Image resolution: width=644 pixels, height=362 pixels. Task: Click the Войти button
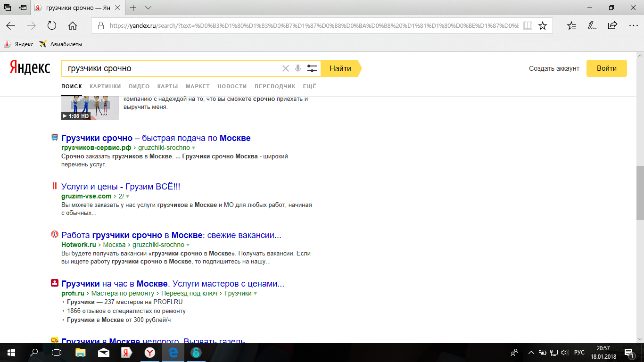[x=607, y=68]
